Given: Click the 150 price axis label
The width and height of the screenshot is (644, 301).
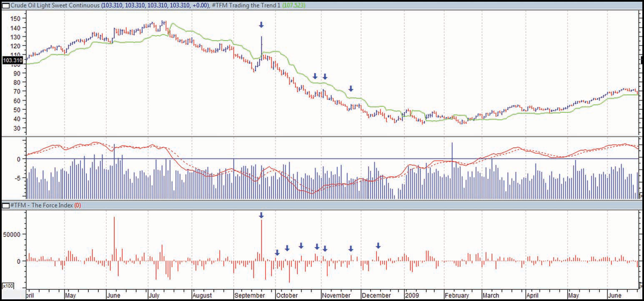Looking at the screenshot, I should (x=15, y=18).
